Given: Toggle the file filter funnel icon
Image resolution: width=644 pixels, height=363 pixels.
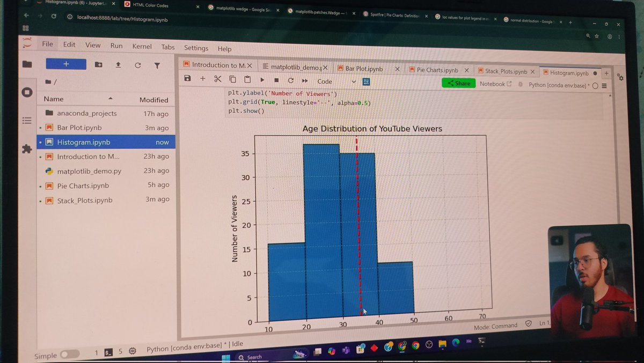Looking at the screenshot, I should [x=157, y=65].
